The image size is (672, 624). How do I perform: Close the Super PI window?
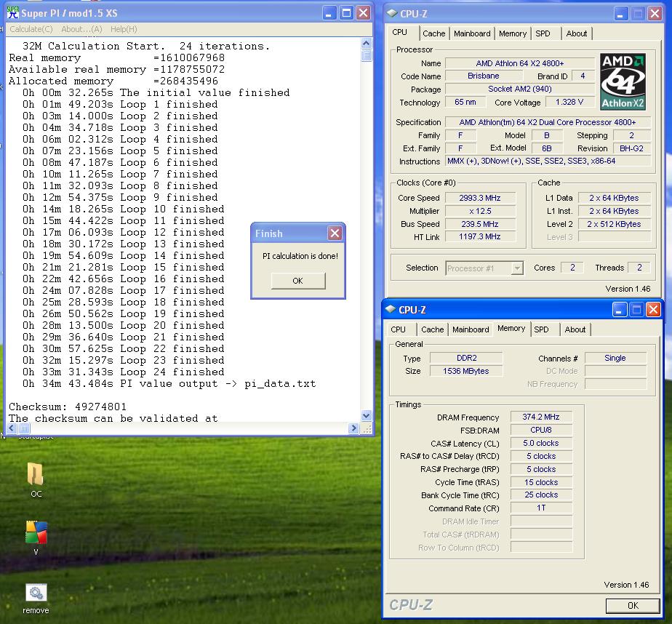point(364,13)
